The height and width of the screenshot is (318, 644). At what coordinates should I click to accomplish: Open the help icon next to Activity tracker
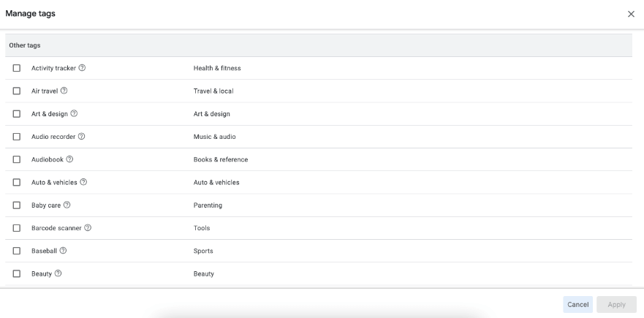pyautogui.click(x=82, y=68)
